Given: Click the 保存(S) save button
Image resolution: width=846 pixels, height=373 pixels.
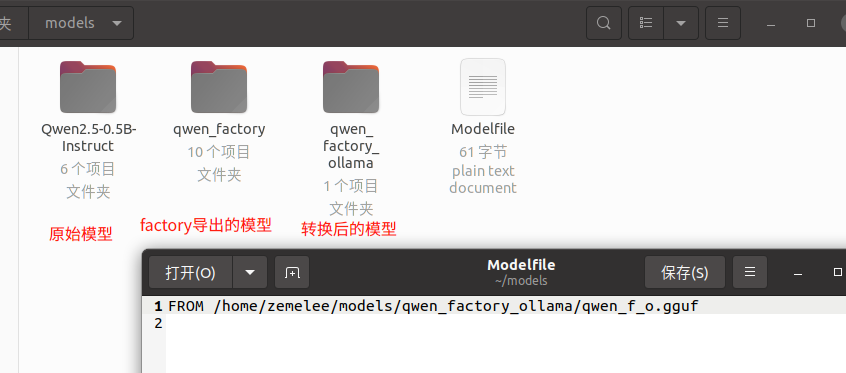Looking at the screenshot, I should point(685,273).
